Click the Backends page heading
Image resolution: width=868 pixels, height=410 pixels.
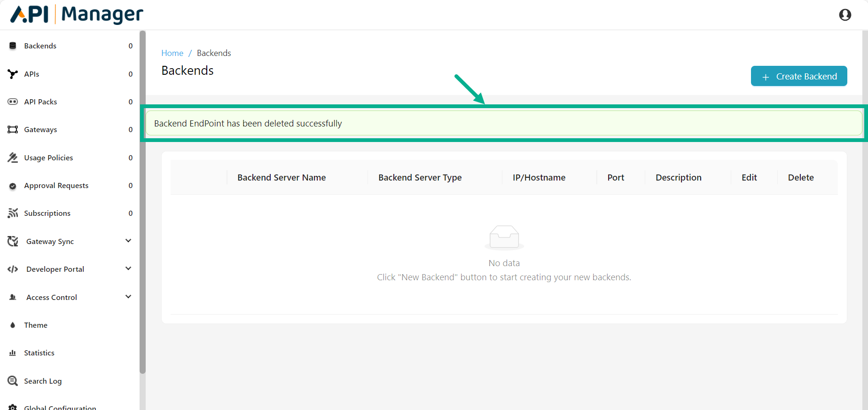click(188, 71)
